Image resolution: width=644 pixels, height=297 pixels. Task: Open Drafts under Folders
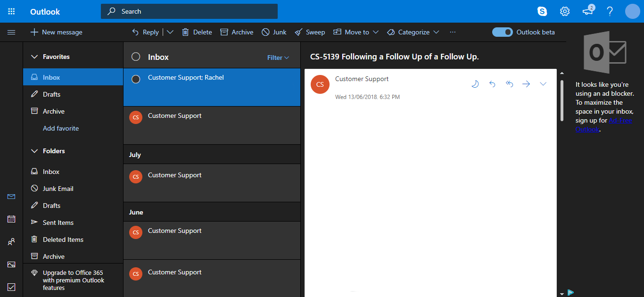[x=73, y=206]
